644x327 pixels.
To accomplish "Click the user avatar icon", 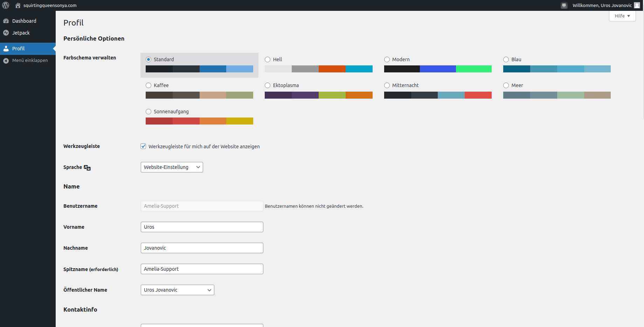I will pyautogui.click(x=637, y=5).
